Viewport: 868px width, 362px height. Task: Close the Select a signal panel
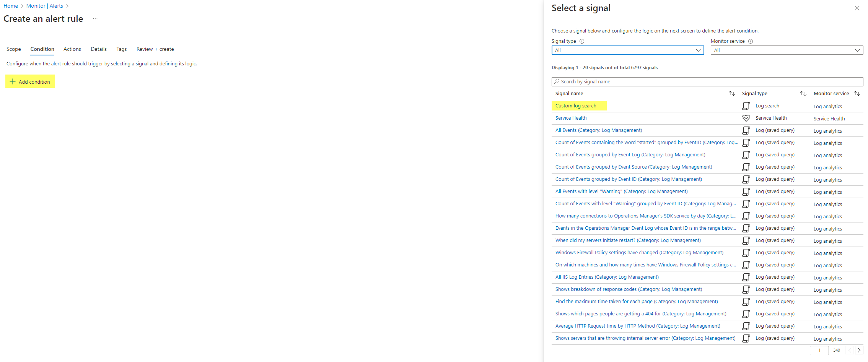(x=857, y=8)
